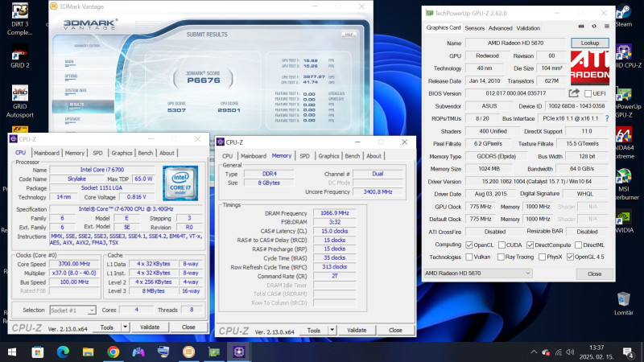
Task: Click the Close button in GPU-Z
Action: 594,274
